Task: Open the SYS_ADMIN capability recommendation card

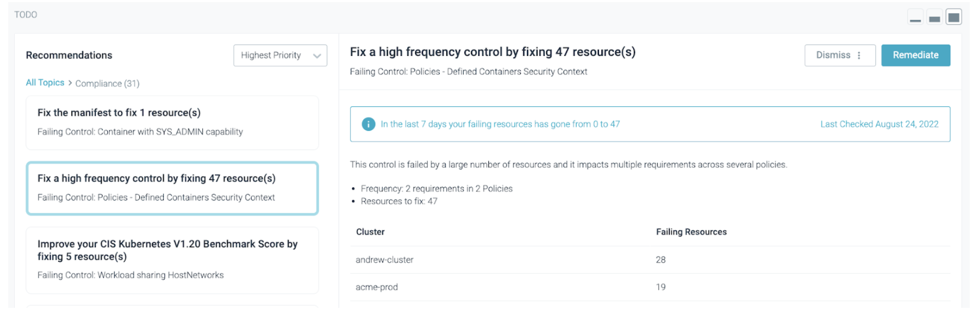Action: point(172,123)
